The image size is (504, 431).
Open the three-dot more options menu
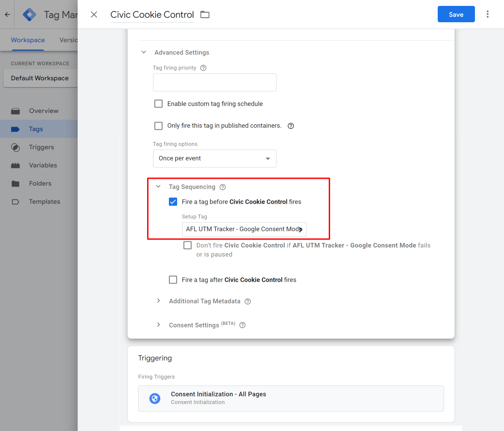(x=488, y=14)
